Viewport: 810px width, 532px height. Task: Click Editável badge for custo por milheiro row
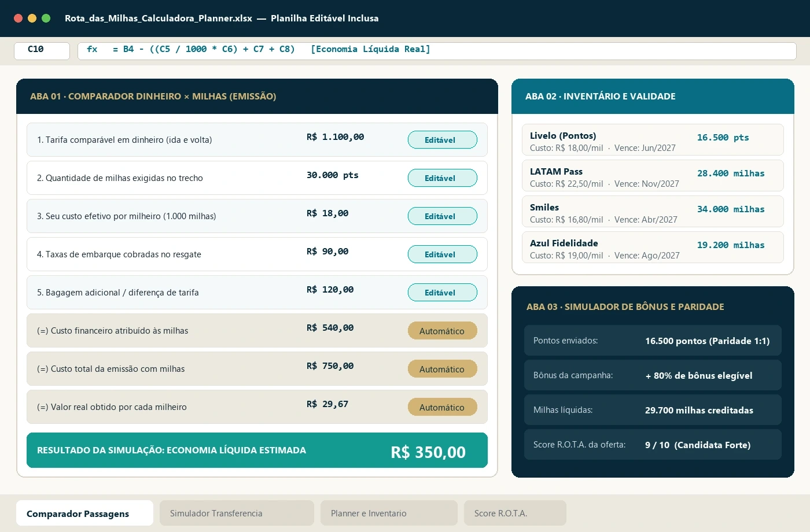tap(443, 216)
